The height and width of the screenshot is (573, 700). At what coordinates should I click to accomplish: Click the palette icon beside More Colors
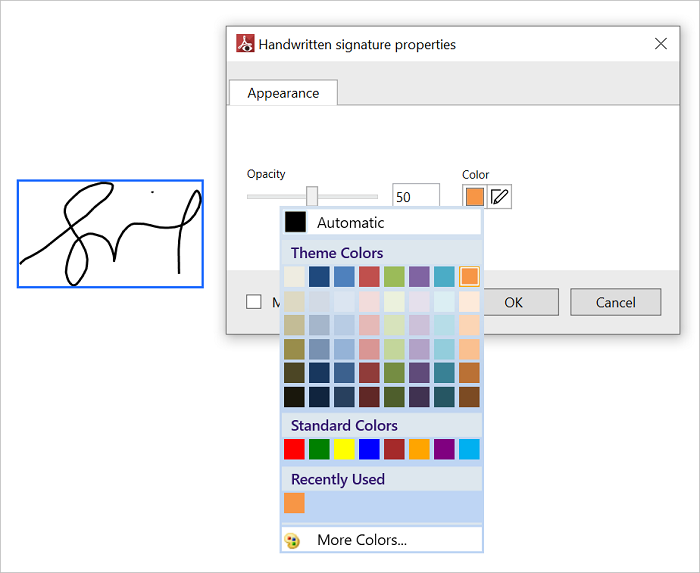click(293, 540)
